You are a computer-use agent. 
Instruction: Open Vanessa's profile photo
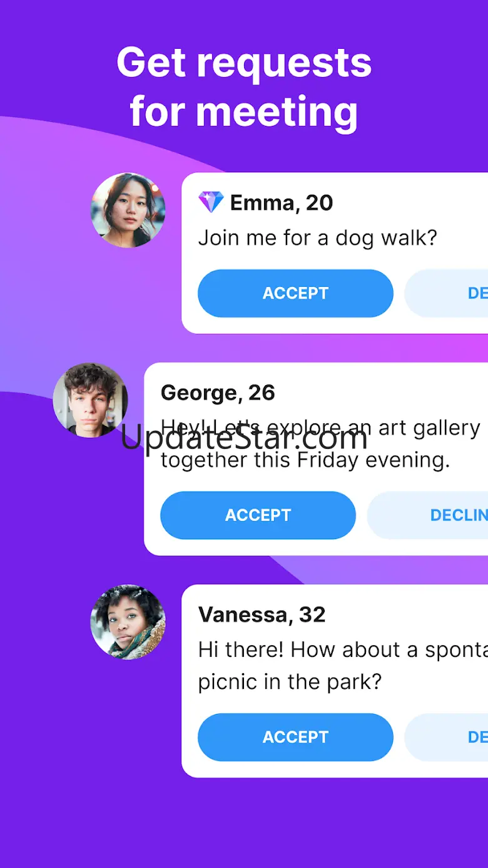tap(128, 623)
